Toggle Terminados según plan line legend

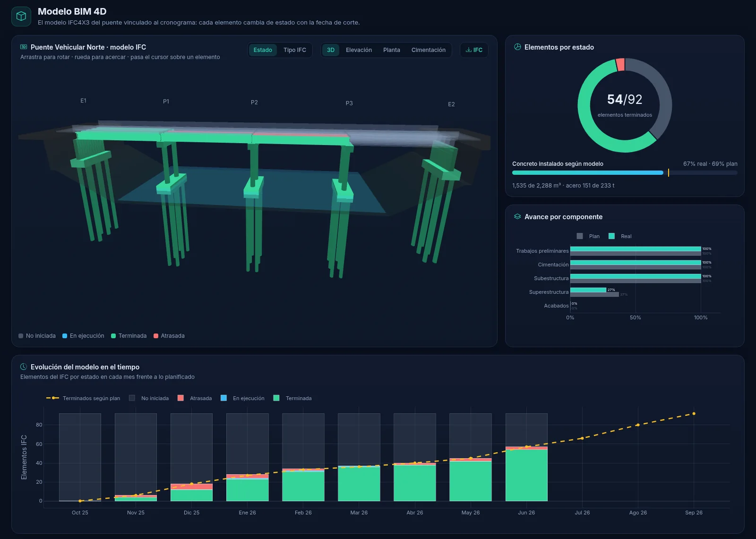tap(83, 398)
